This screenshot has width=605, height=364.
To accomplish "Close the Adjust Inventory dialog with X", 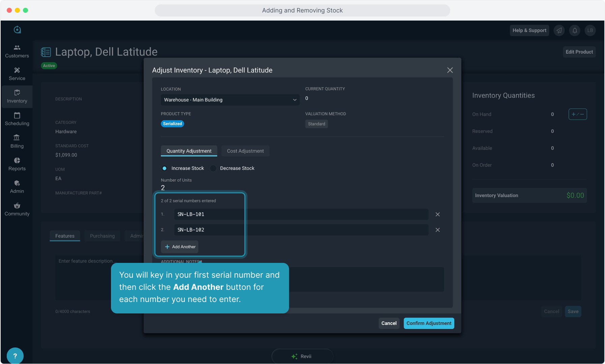I will (450, 70).
